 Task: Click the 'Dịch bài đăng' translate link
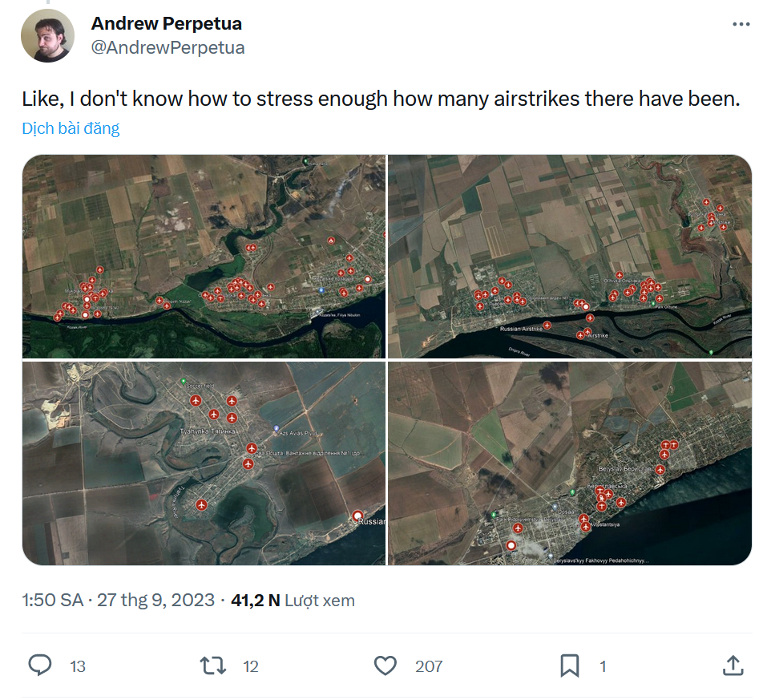[71, 128]
